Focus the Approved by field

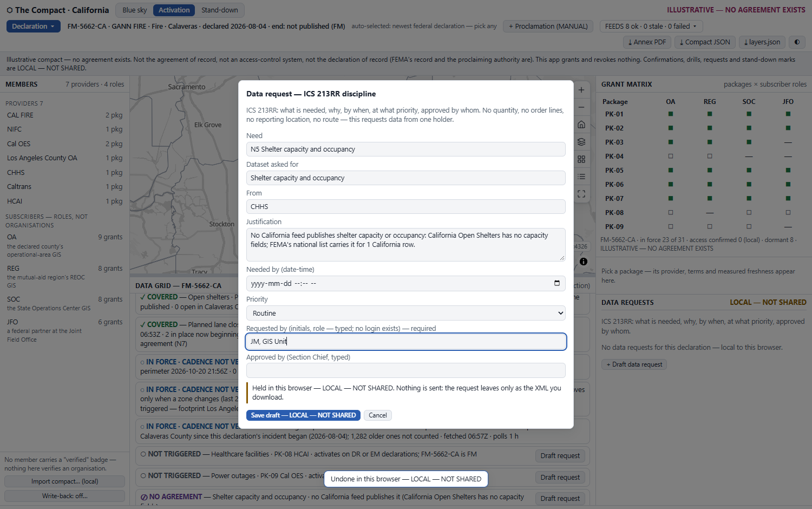coord(406,370)
